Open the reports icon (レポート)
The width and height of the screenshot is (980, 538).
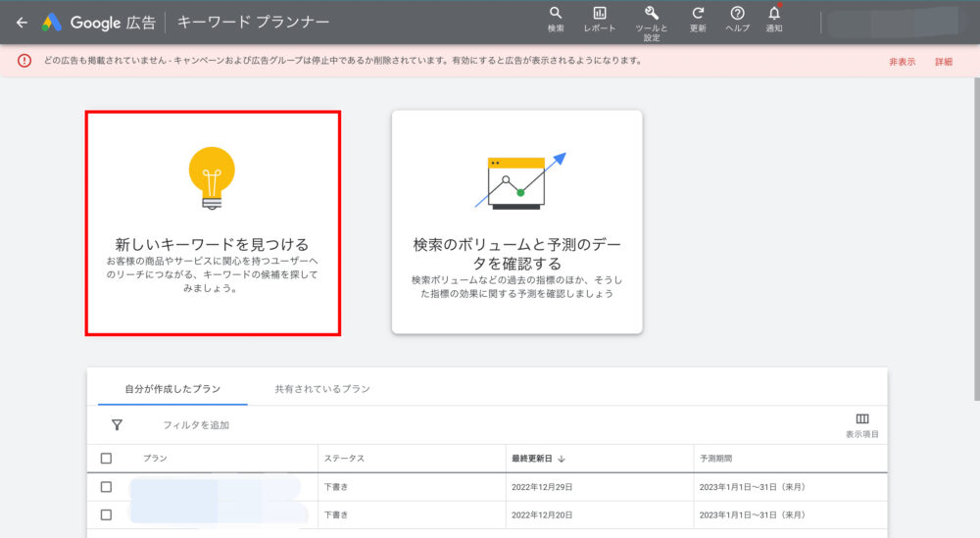coord(600,14)
